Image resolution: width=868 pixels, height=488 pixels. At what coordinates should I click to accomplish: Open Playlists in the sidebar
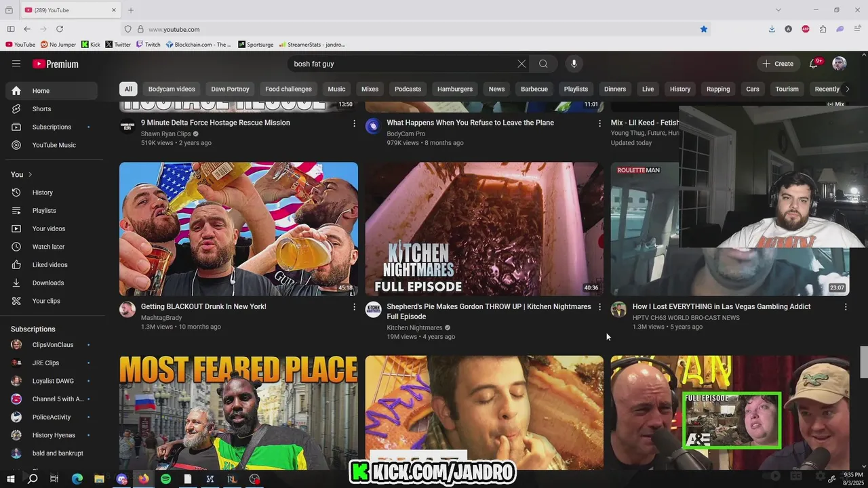pos(52,211)
